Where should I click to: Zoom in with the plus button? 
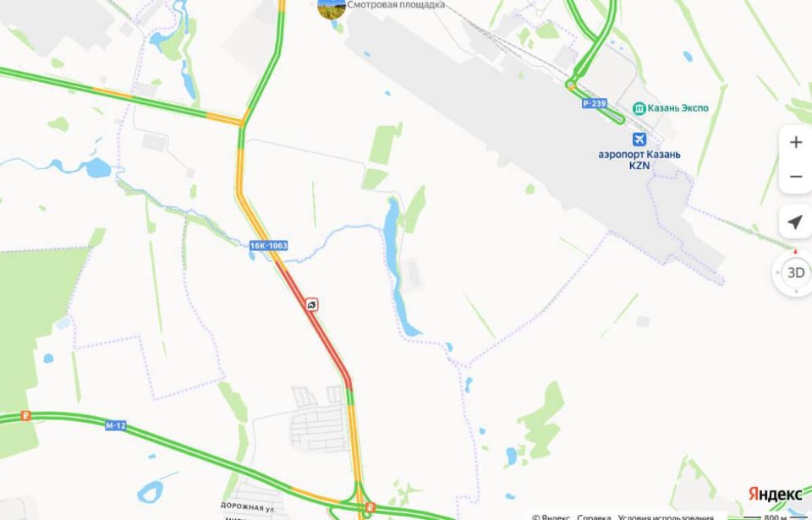(795, 142)
